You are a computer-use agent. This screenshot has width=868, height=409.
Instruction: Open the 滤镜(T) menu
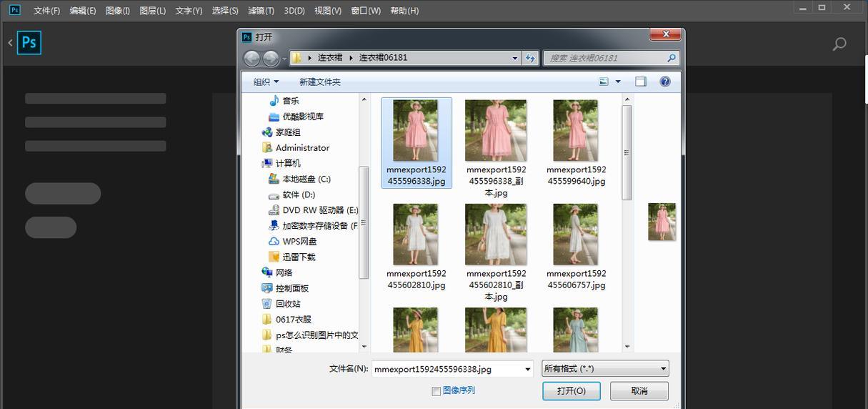[x=261, y=11]
